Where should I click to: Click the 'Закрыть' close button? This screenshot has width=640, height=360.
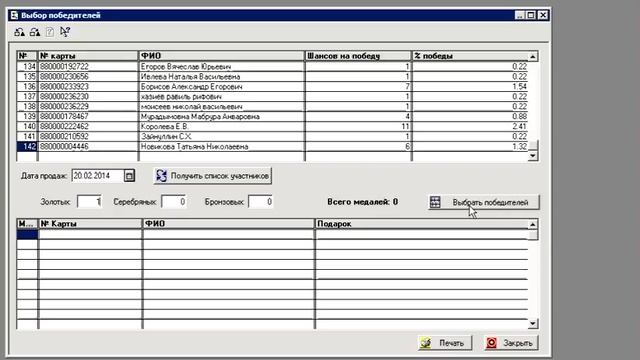point(511,343)
